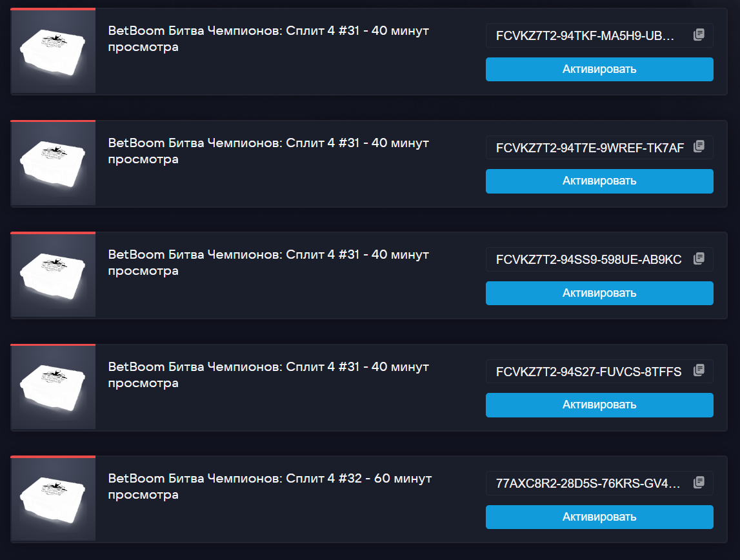The height and width of the screenshot is (560, 740).
Task: Activate the #32 60-minute viewing reward
Action: pos(599,517)
